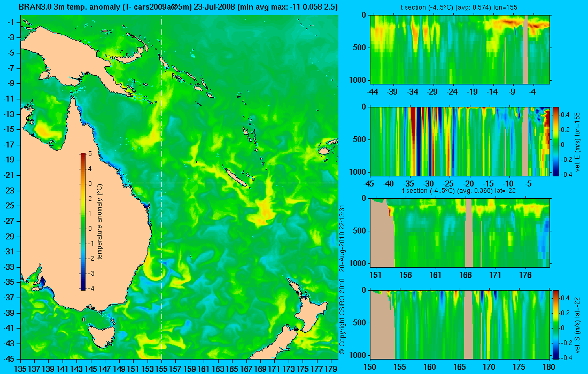Click the "Copyright CSIRO 2010" text
Screen dimensions: 588x374
[342, 316]
